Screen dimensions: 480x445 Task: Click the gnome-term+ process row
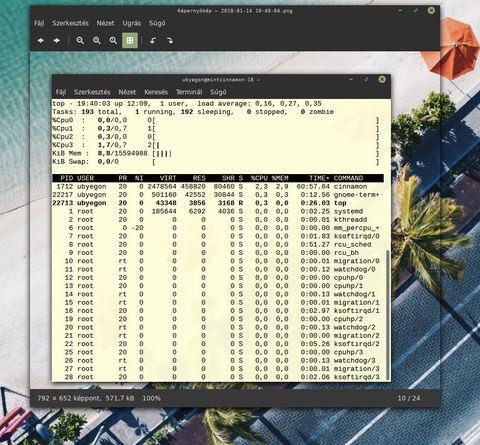[x=218, y=195]
